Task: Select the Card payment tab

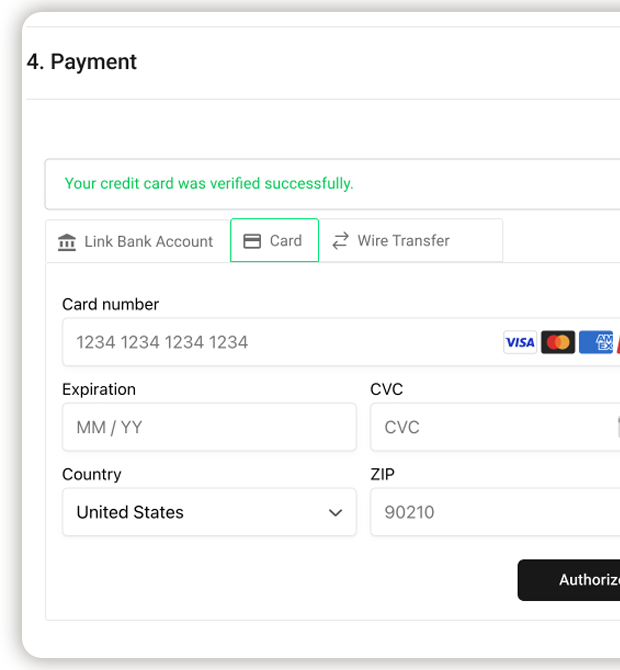Action: [x=274, y=241]
